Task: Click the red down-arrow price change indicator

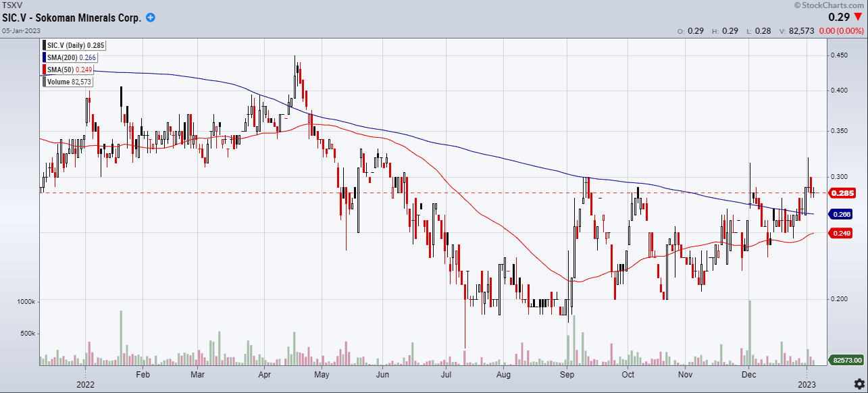Action: coord(858,17)
